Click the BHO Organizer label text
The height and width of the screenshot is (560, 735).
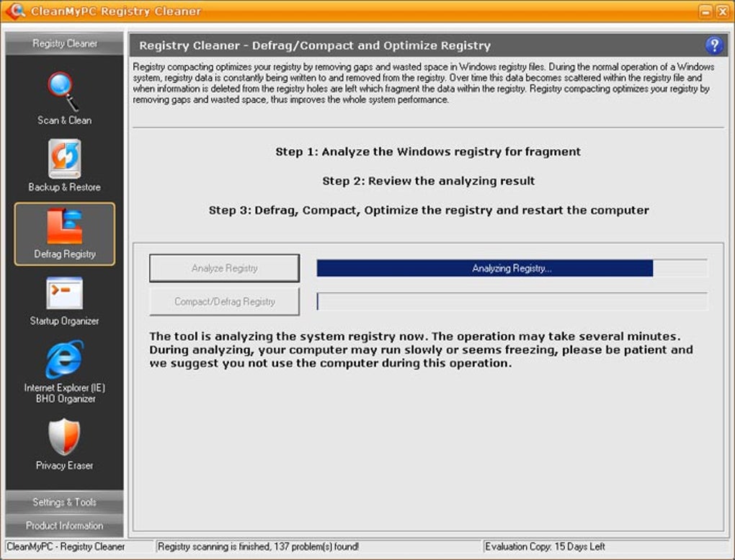(x=66, y=399)
